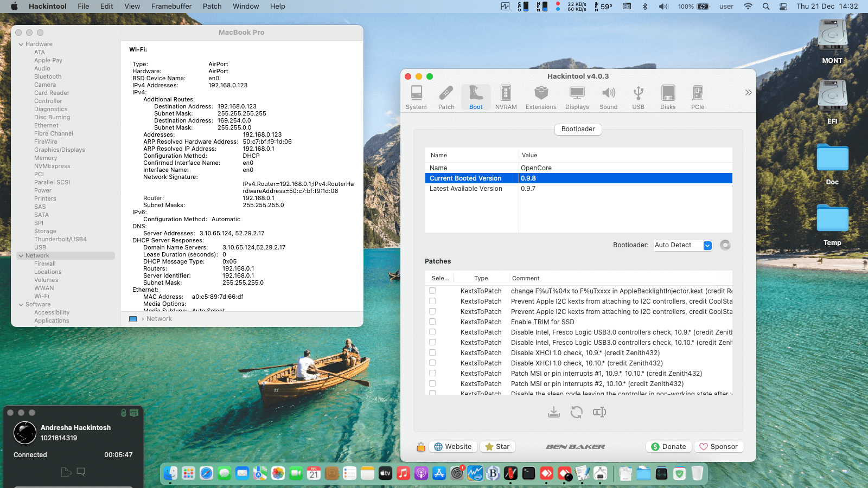Image resolution: width=868 pixels, height=488 pixels.
Task: Open the Displays section icon
Action: 577,97
